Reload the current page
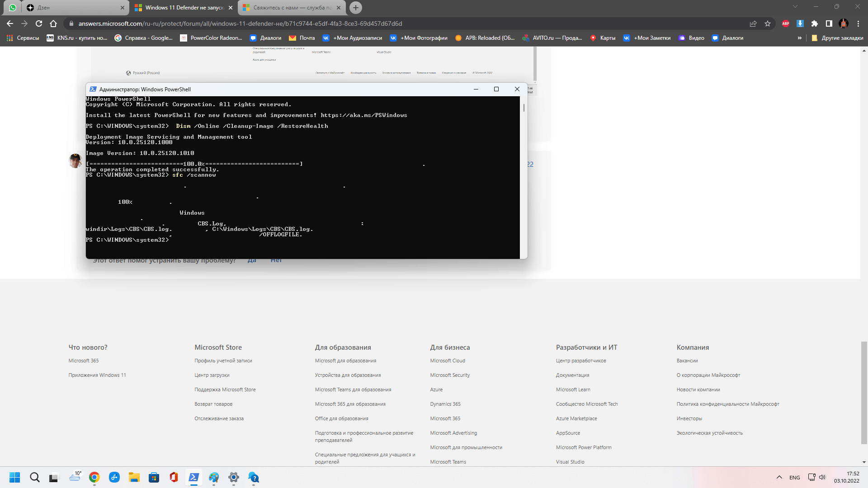This screenshot has height=488, width=868. (x=39, y=23)
